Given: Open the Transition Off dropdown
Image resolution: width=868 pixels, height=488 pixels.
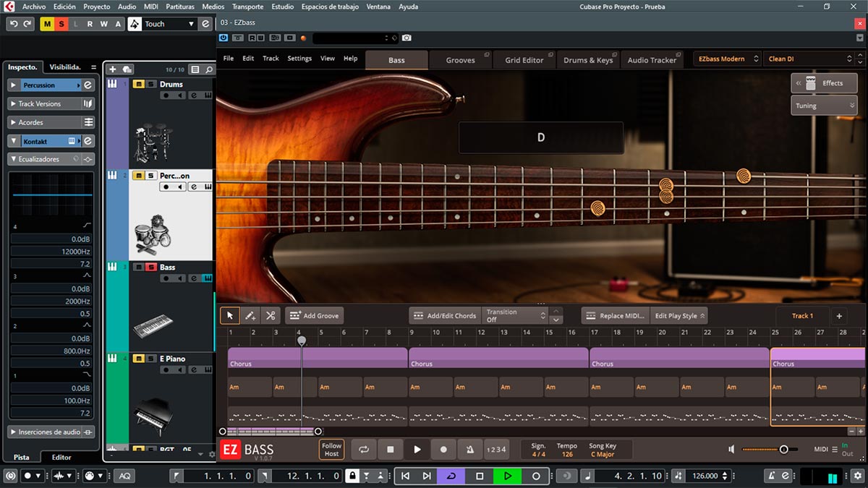Looking at the screenshot, I should 516,315.
